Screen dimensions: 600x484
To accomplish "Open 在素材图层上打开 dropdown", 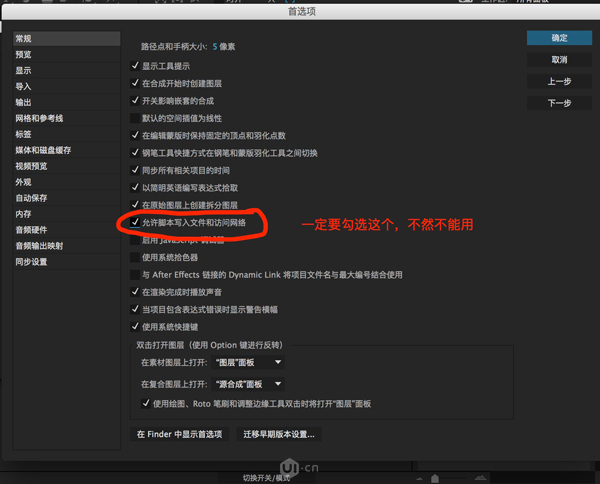I will [x=249, y=362].
